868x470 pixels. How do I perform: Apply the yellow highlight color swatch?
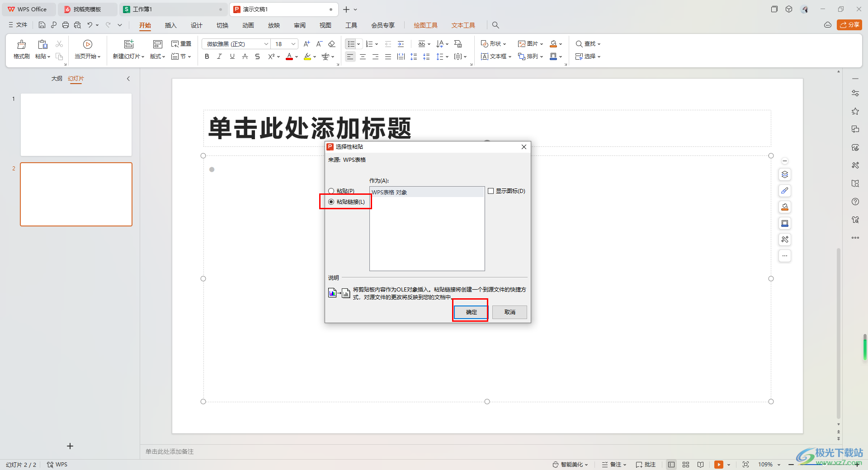pyautogui.click(x=307, y=56)
